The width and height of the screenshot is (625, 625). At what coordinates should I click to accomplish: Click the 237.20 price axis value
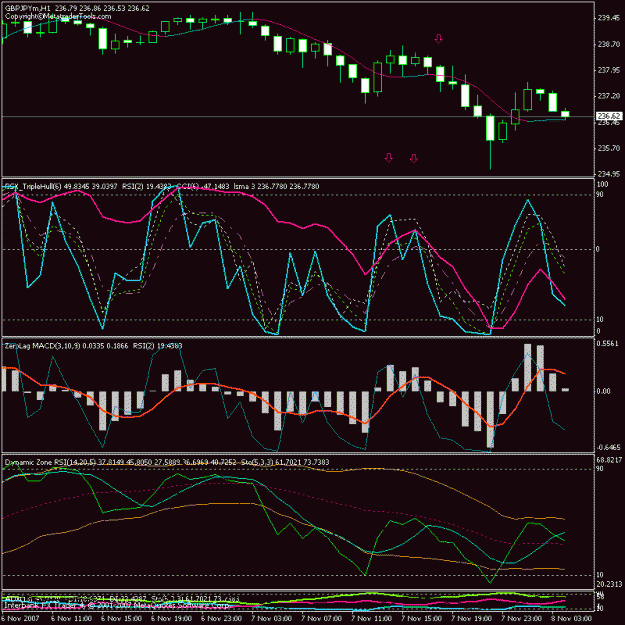(608, 96)
